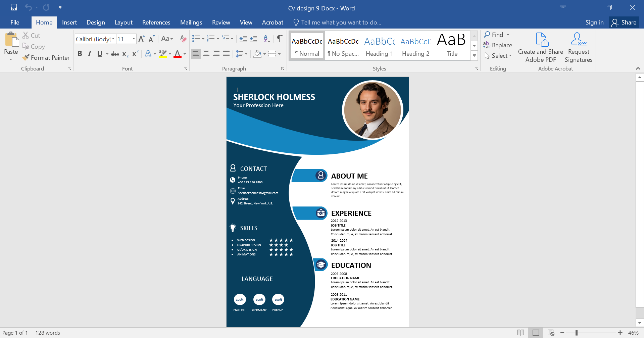The image size is (644, 338).
Task: Click Sign in at the top right
Action: [x=594, y=22]
